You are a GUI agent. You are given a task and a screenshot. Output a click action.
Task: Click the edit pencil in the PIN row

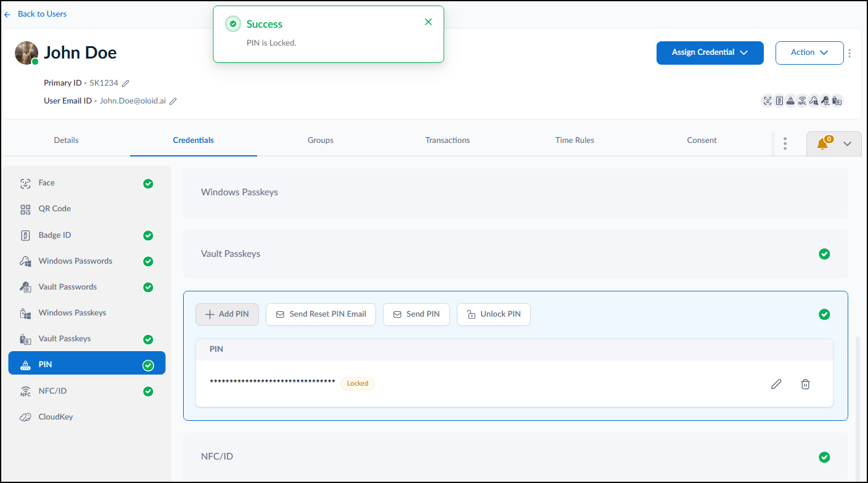point(776,384)
